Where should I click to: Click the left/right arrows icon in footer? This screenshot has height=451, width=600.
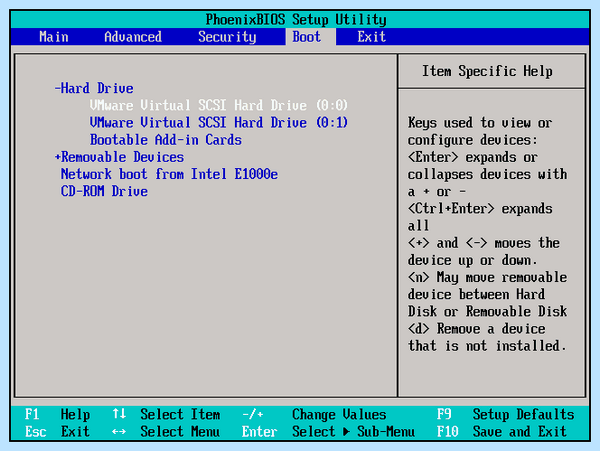119,432
